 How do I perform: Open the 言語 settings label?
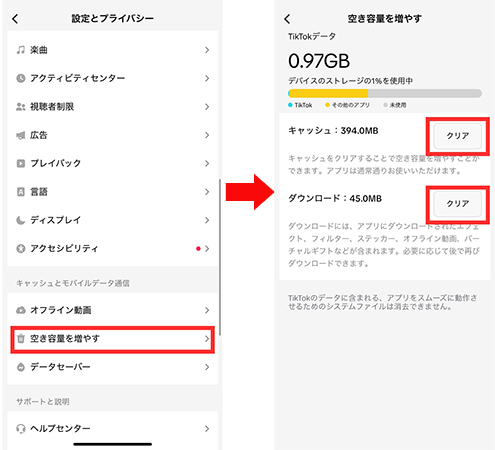[39, 192]
